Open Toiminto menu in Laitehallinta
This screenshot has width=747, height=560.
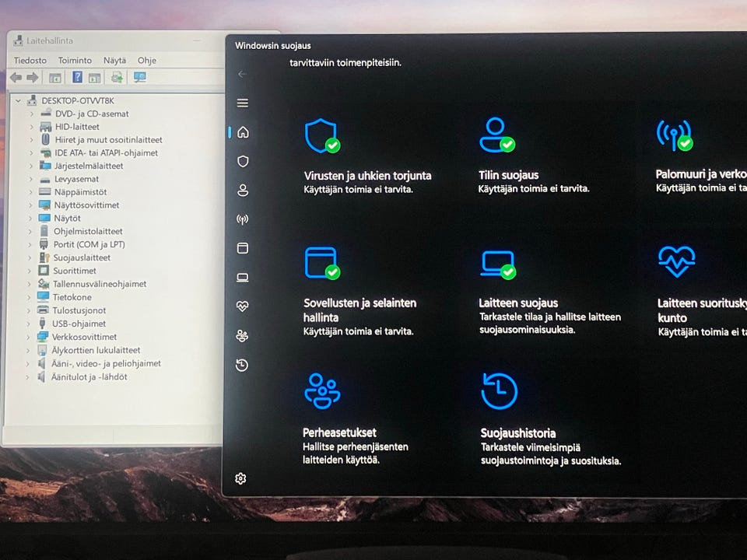coord(75,61)
